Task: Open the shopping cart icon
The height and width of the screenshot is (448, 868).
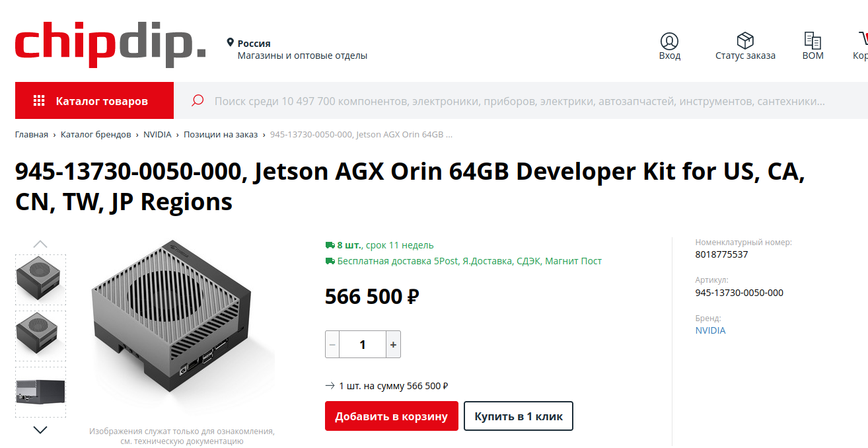Action: click(x=863, y=41)
